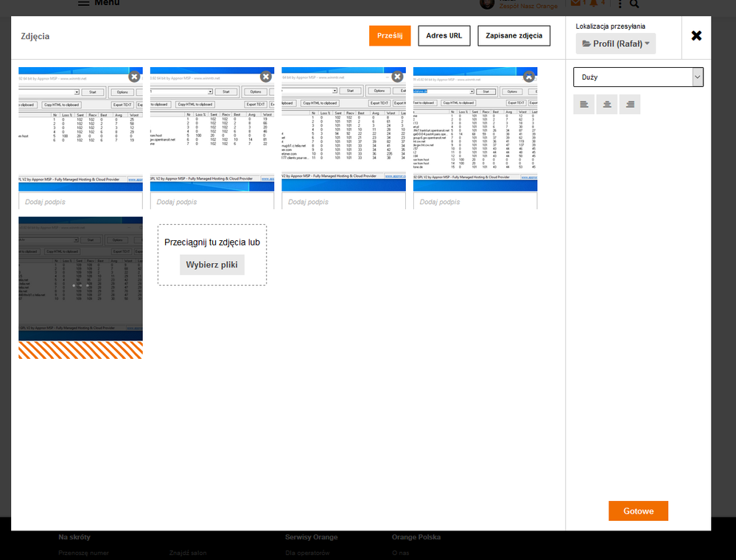Delete the third uploaded photo
Screen dimensions: 736x560
(x=397, y=76)
